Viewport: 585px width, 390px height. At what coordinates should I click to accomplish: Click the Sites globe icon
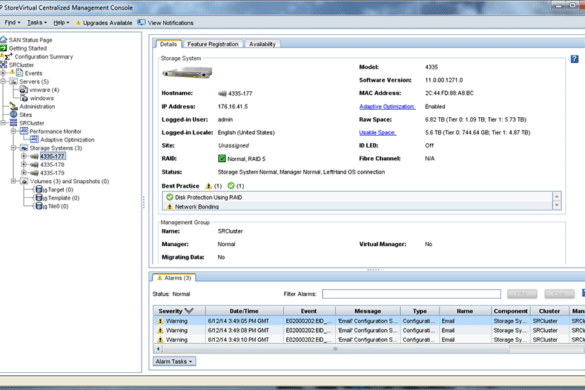[x=14, y=114]
